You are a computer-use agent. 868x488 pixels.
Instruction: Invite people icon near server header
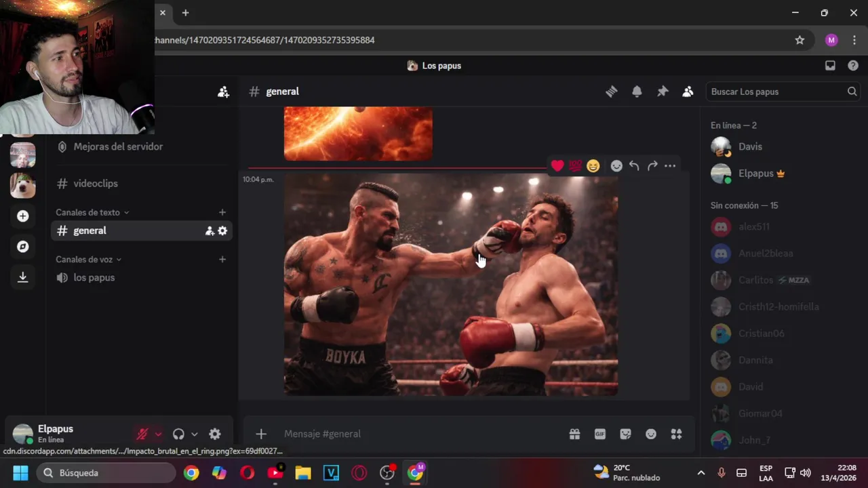tap(223, 91)
